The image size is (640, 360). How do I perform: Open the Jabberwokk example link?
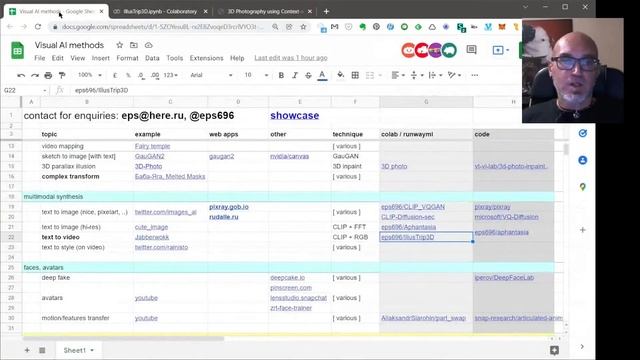tap(152, 237)
